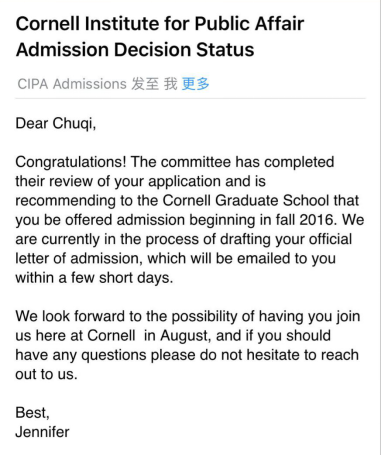Select the recipient 我 in header

[171, 84]
